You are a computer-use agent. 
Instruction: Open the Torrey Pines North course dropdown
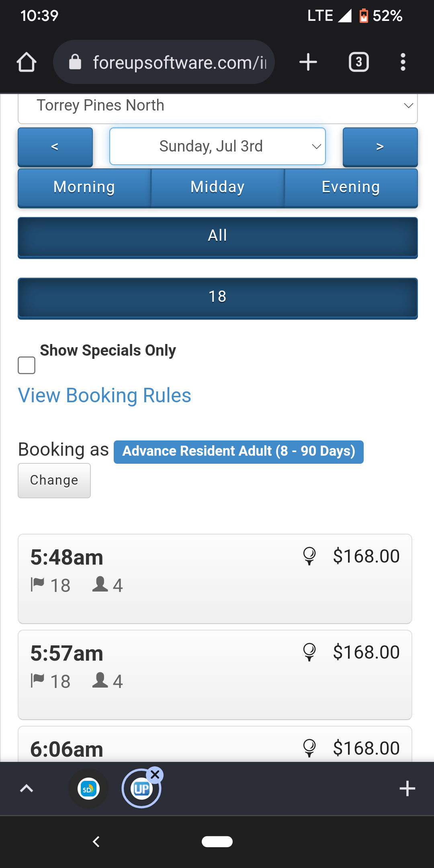coord(217,106)
